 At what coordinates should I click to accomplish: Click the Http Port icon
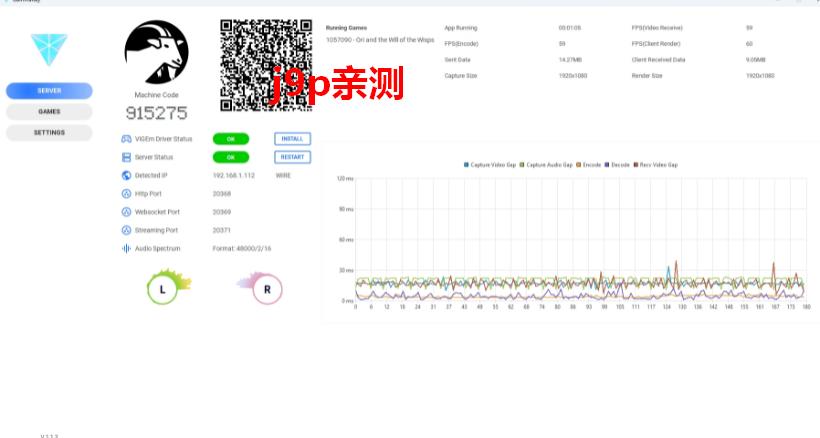126,193
